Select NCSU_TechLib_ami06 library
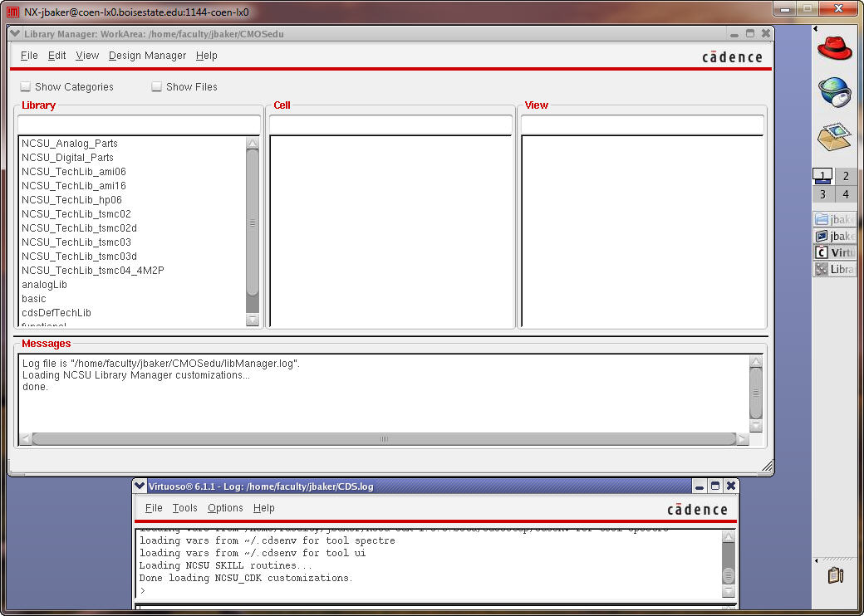The image size is (864, 616). pyautogui.click(x=73, y=172)
